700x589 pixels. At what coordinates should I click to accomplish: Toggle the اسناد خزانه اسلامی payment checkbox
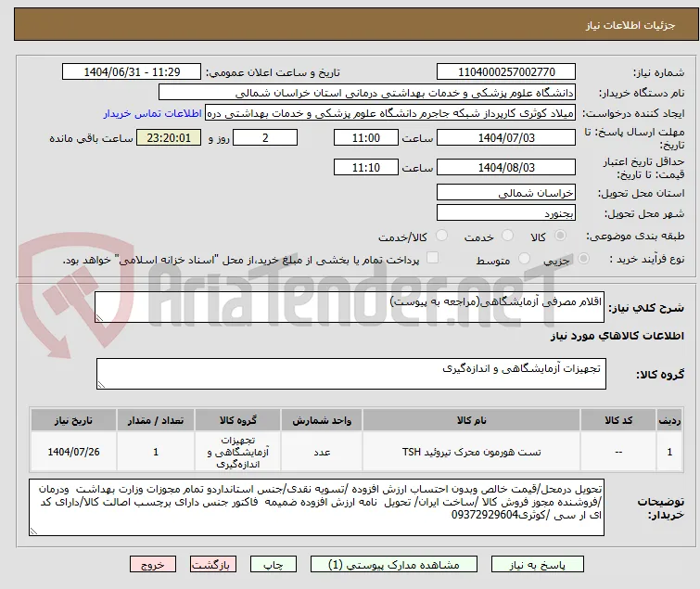coord(432,258)
